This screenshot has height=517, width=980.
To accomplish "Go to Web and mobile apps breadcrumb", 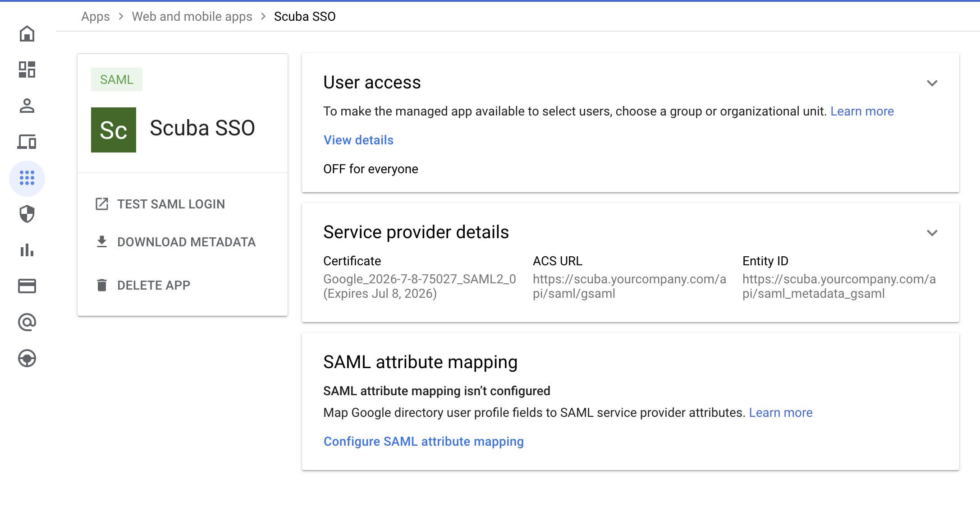I will 192,16.
